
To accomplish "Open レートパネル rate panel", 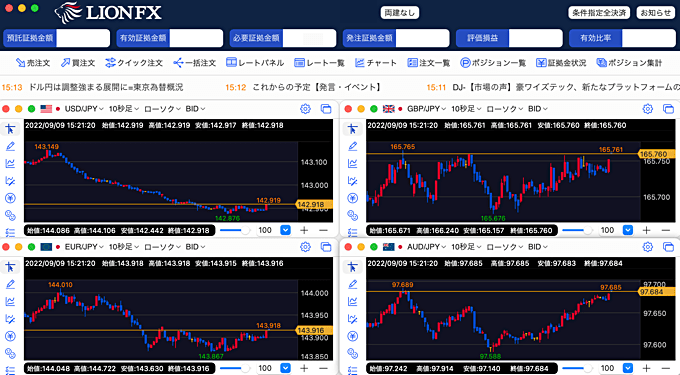I will pyautogui.click(x=255, y=63).
